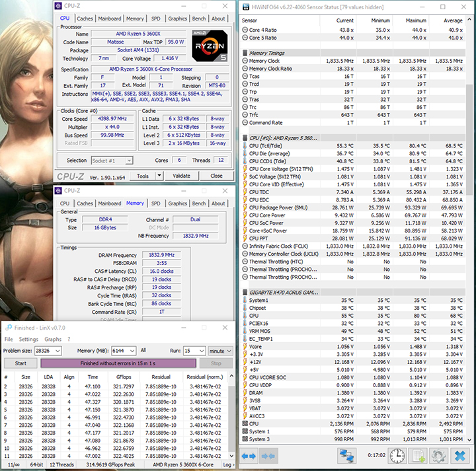Click the Tools button in CPU-Z
This screenshot has height=471, width=476.
(x=143, y=176)
